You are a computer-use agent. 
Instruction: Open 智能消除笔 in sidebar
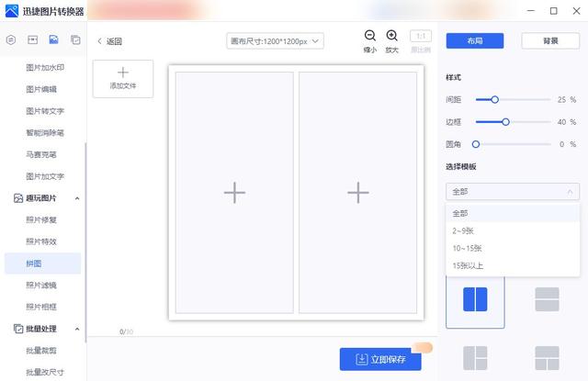(45, 132)
